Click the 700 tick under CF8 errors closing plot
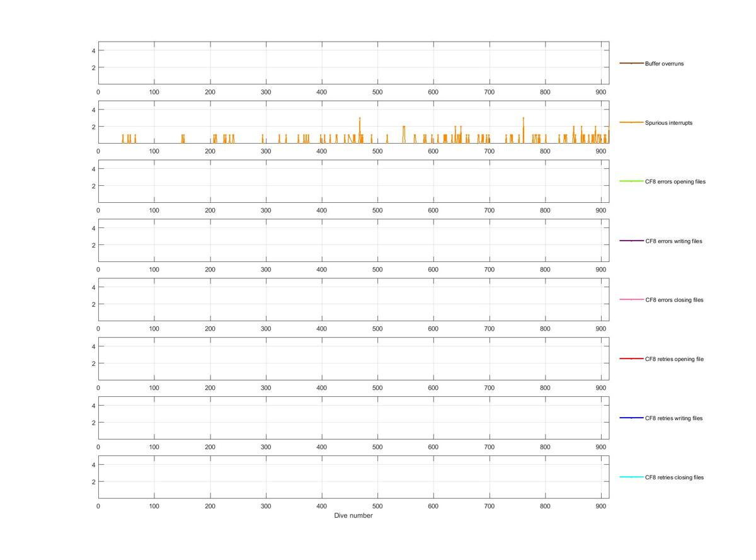 [489, 329]
